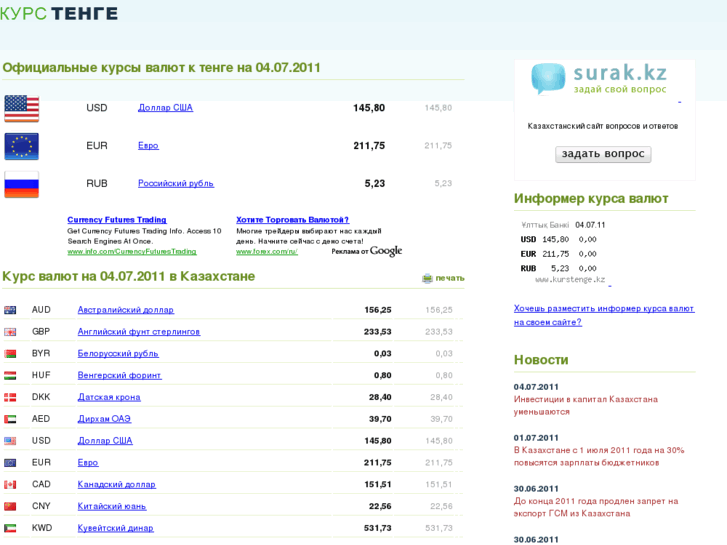Click the large Russian flag icon
This screenshot has width=727, height=545.
pyautogui.click(x=21, y=184)
